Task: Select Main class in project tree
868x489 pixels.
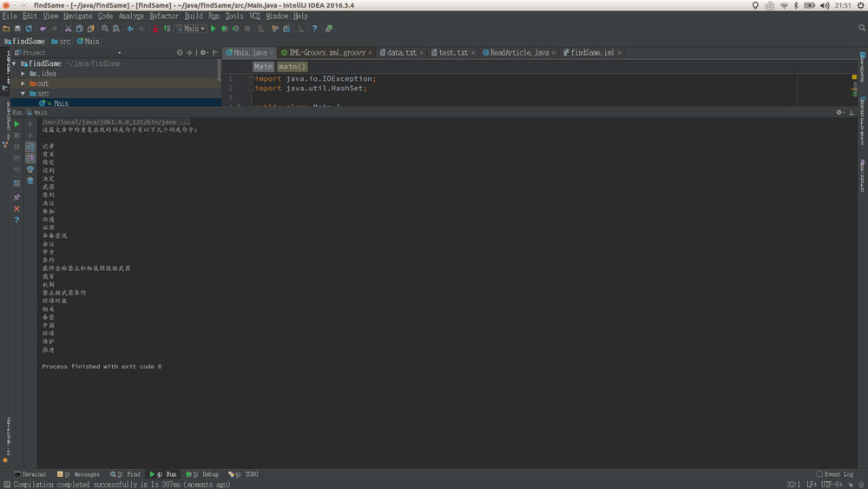Action: click(x=60, y=103)
